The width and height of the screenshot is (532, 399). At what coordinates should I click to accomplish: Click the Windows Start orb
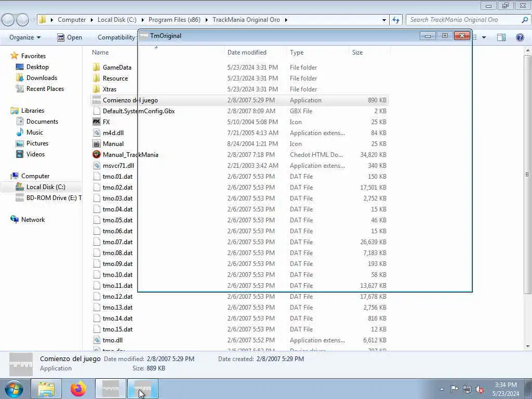[x=14, y=389]
